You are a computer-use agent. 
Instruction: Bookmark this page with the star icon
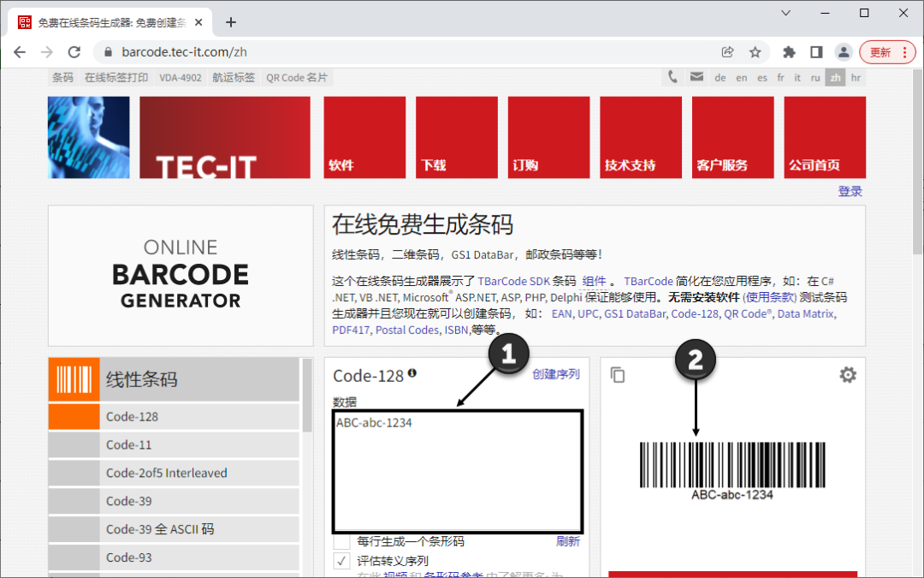[x=755, y=52]
